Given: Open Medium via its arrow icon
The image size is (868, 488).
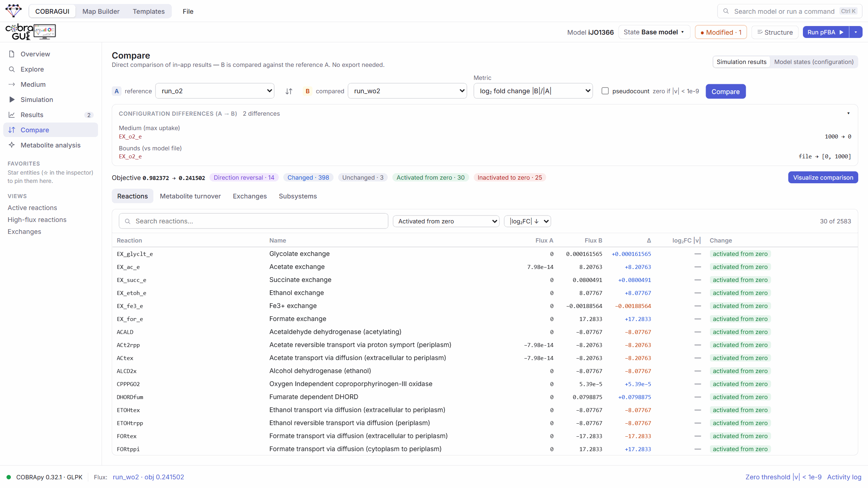Looking at the screenshot, I should tap(12, 85).
